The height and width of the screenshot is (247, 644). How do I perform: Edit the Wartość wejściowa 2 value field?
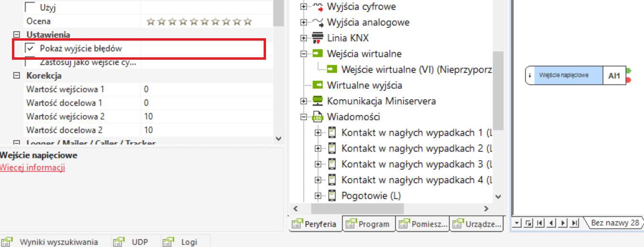(206, 116)
